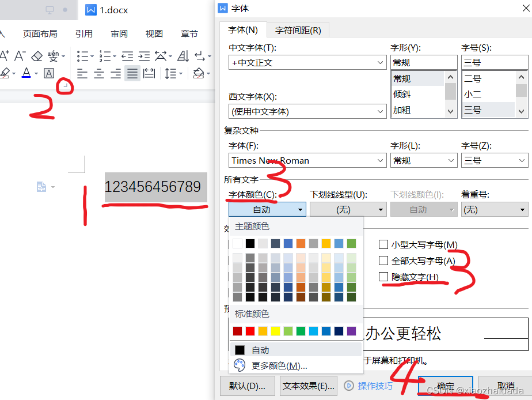This screenshot has height=400, width=532.
Task: Pick the yellow standard color swatch
Action: tap(275, 331)
